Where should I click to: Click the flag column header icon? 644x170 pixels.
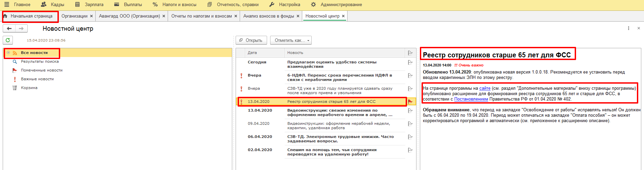click(x=410, y=53)
